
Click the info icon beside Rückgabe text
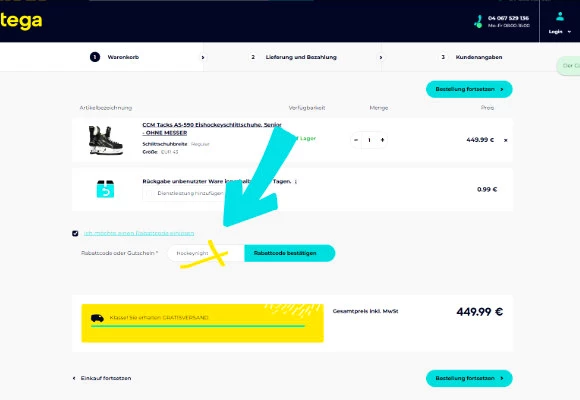pos(296,182)
